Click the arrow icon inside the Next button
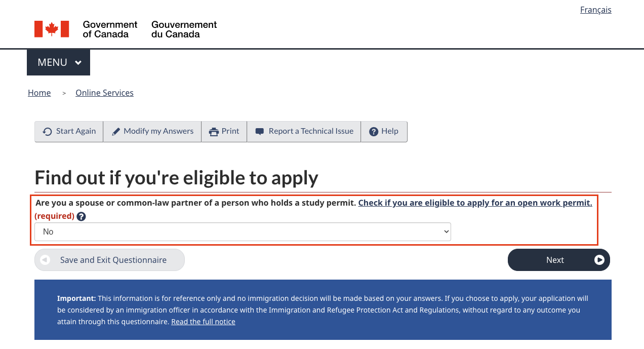 coord(599,260)
